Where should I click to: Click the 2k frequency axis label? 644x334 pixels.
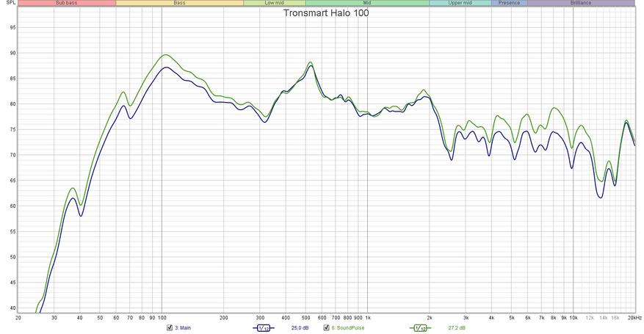point(430,318)
